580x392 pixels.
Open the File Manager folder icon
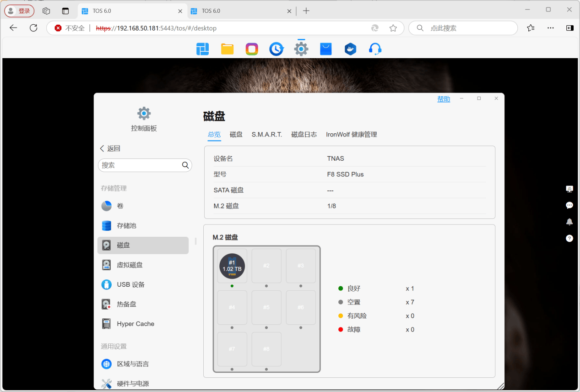(x=227, y=49)
